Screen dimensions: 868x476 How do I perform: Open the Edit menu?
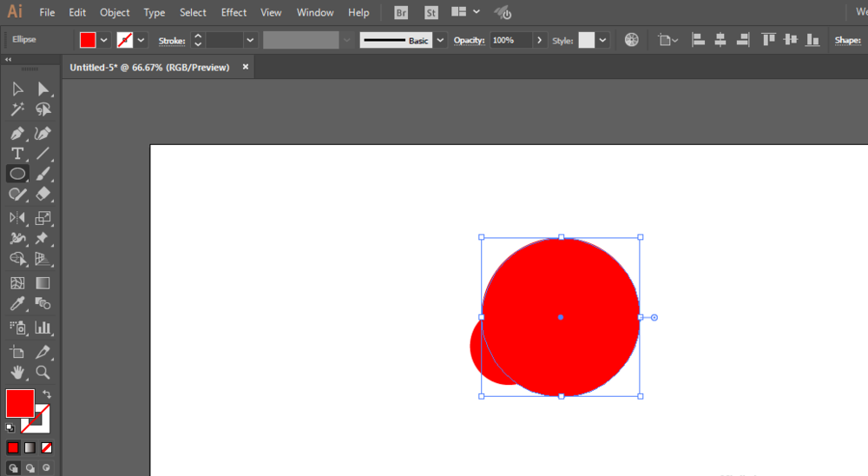pyautogui.click(x=77, y=12)
